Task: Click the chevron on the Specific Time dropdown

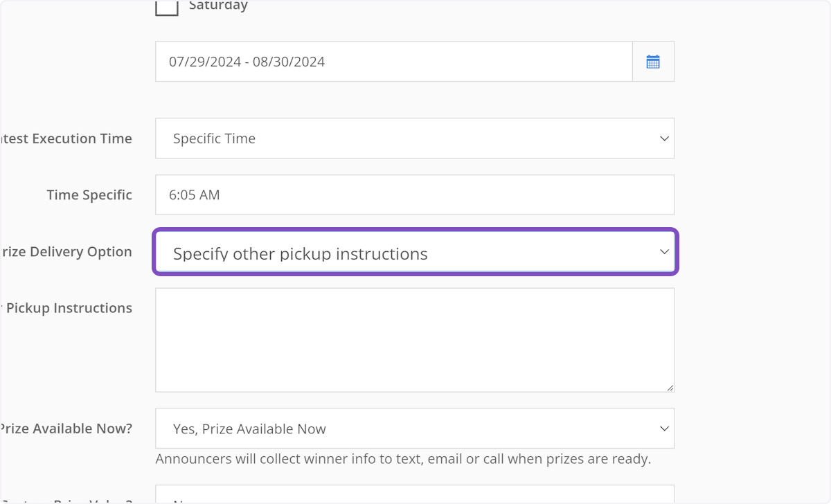Action: [664, 138]
